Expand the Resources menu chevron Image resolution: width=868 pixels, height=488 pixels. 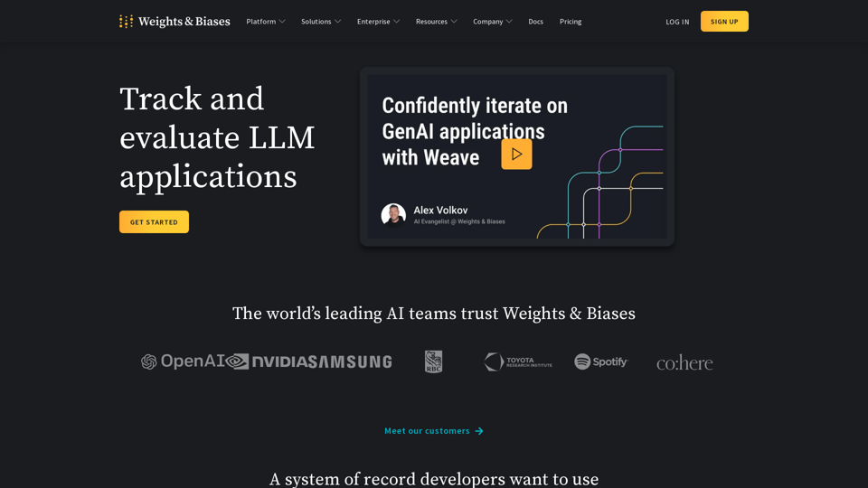click(454, 22)
